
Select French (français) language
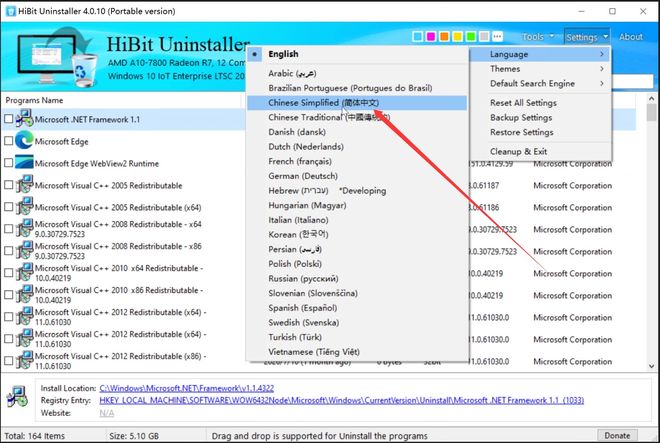click(357, 161)
